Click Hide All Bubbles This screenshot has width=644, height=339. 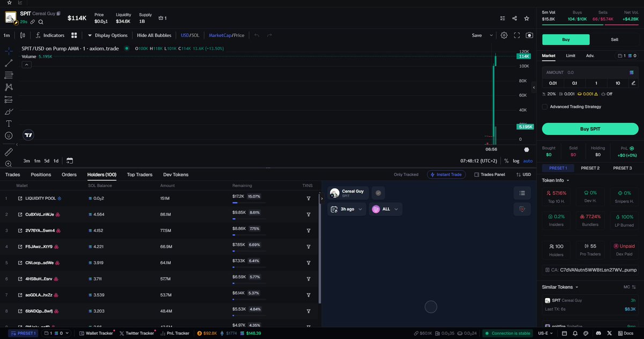154,35
